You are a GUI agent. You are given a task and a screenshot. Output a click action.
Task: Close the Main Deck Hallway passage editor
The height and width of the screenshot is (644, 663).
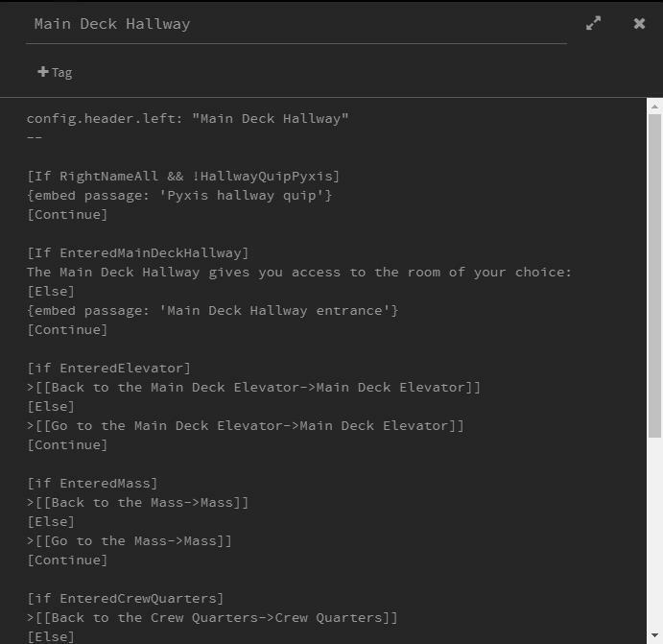click(x=639, y=23)
